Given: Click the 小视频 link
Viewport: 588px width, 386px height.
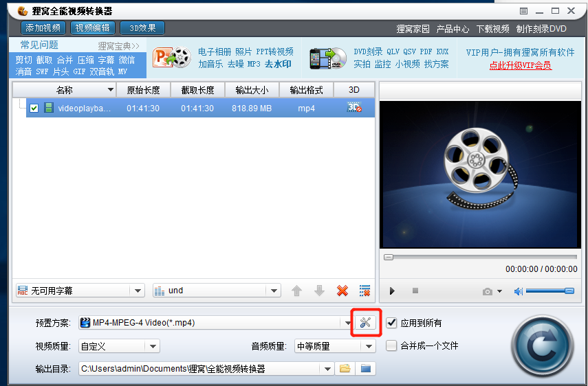Looking at the screenshot, I should tap(408, 64).
